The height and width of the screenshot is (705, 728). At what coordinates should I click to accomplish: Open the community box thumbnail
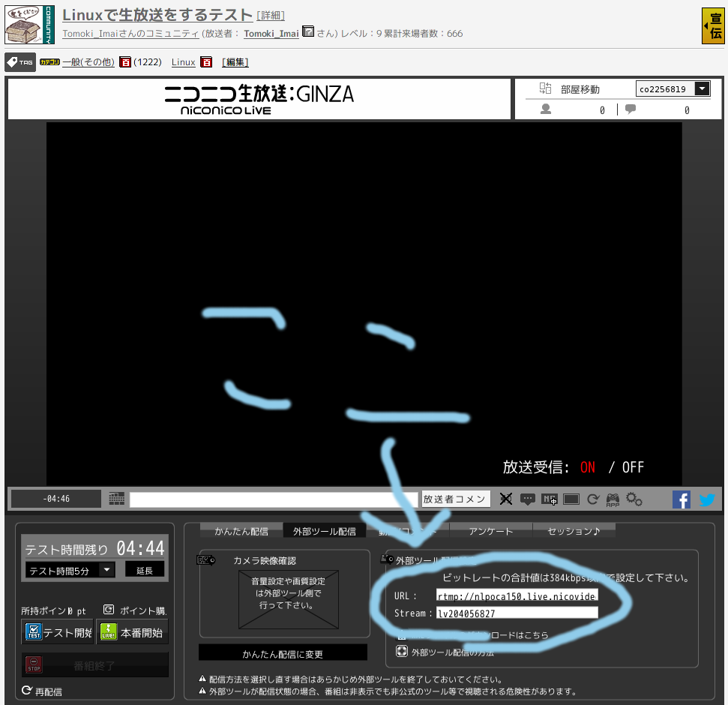point(30,25)
